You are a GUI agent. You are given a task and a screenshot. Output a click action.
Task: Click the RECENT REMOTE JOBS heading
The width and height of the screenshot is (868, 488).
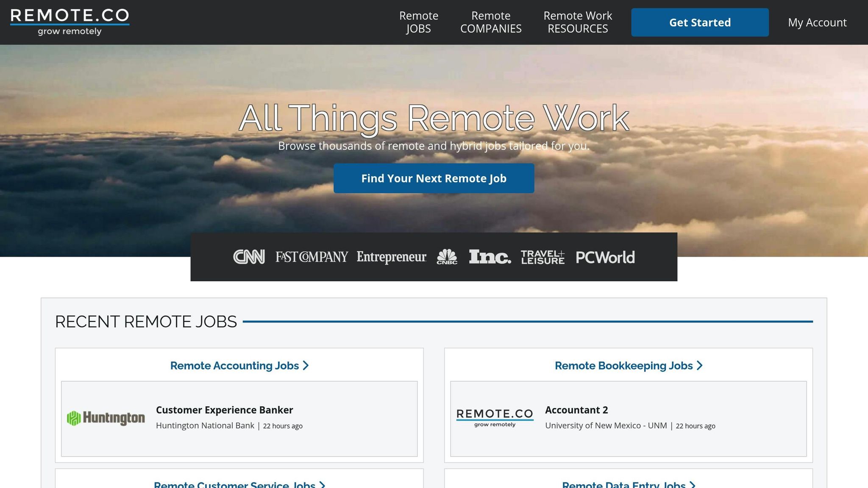click(146, 322)
